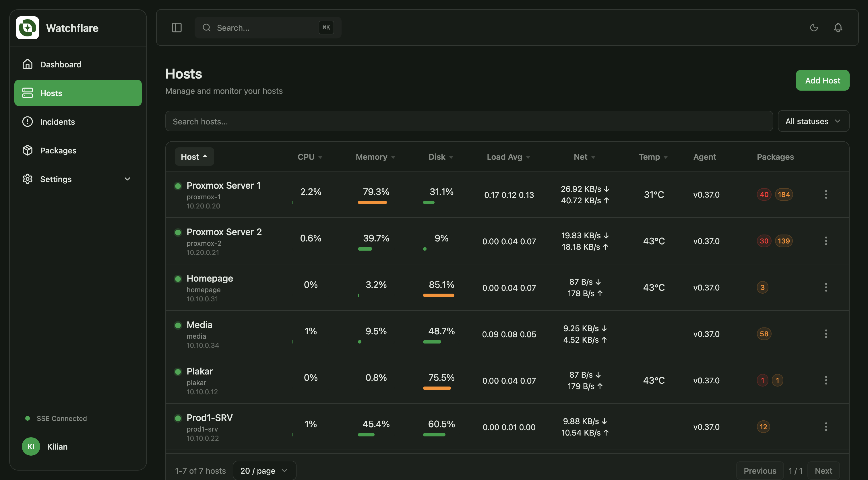Click the Kilian user name

(x=57, y=446)
